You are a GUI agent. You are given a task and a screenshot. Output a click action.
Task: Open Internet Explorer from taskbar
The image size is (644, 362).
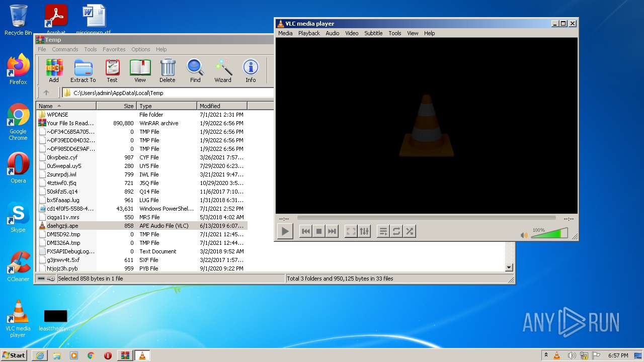pyautogui.click(x=40, y=355)
